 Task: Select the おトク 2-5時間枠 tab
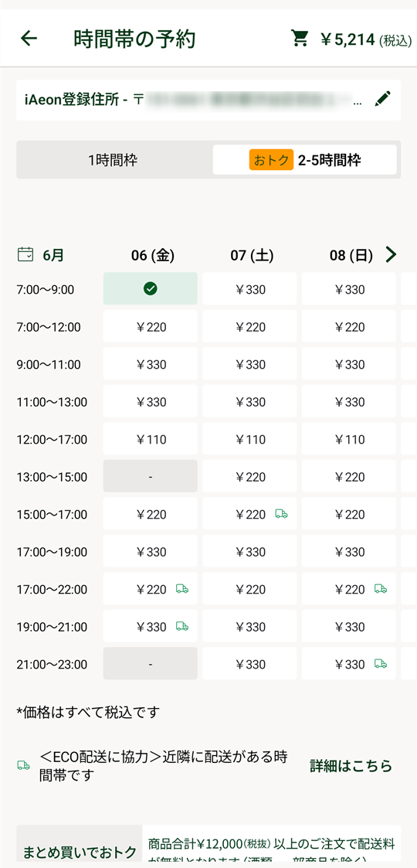tap(305, 160)
